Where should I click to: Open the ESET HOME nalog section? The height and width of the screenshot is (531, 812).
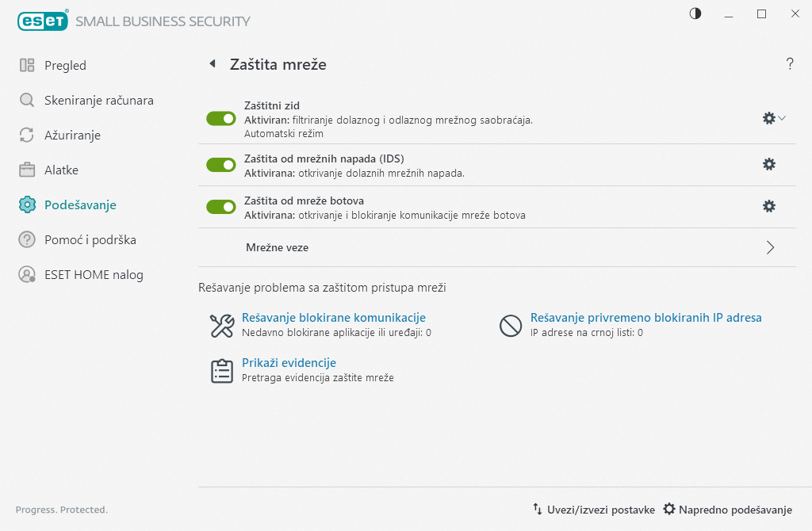[94, 275]
